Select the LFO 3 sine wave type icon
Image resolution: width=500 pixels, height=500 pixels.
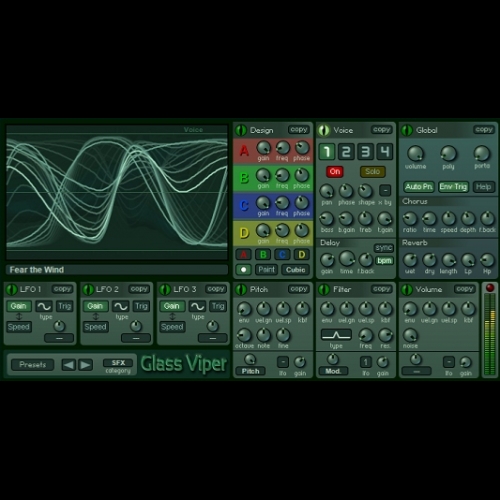[x=197, y=306]
